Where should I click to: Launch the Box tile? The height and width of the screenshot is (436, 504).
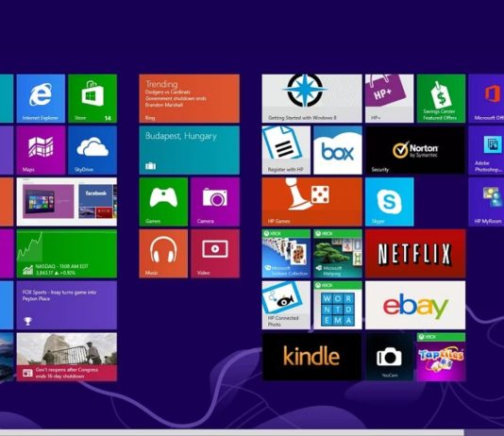[x=338, y=150]
